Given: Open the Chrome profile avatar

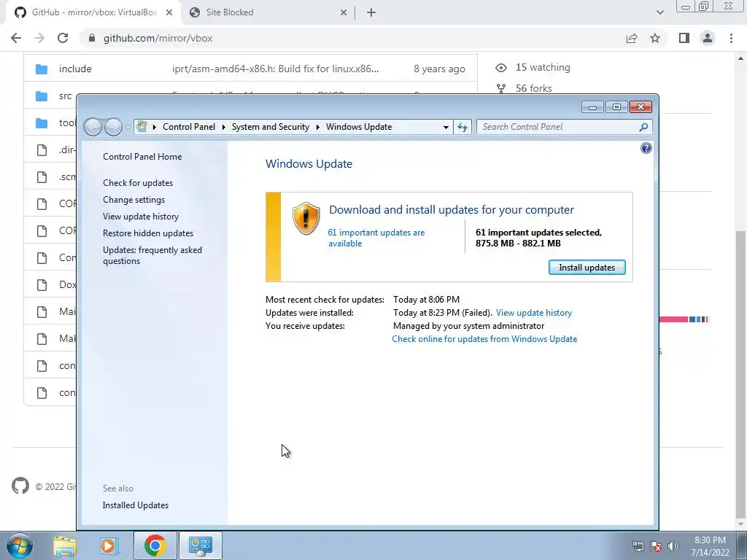Looking at the screenshot, I should [708, 38].
